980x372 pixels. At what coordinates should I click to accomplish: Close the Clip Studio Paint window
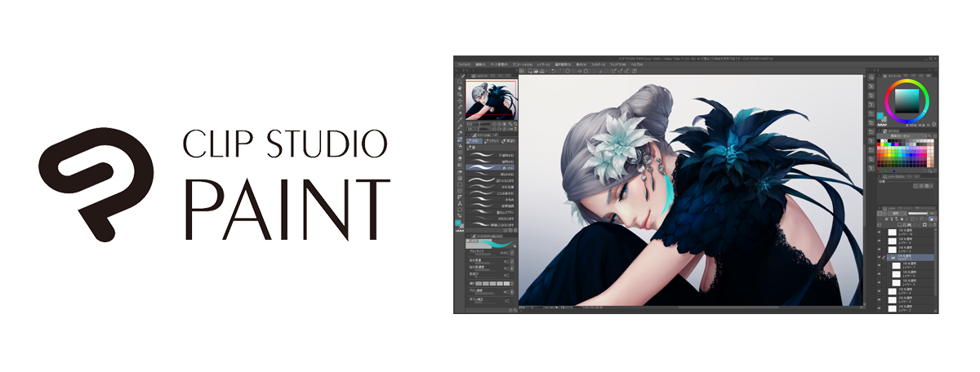click(x=935, y=59)
